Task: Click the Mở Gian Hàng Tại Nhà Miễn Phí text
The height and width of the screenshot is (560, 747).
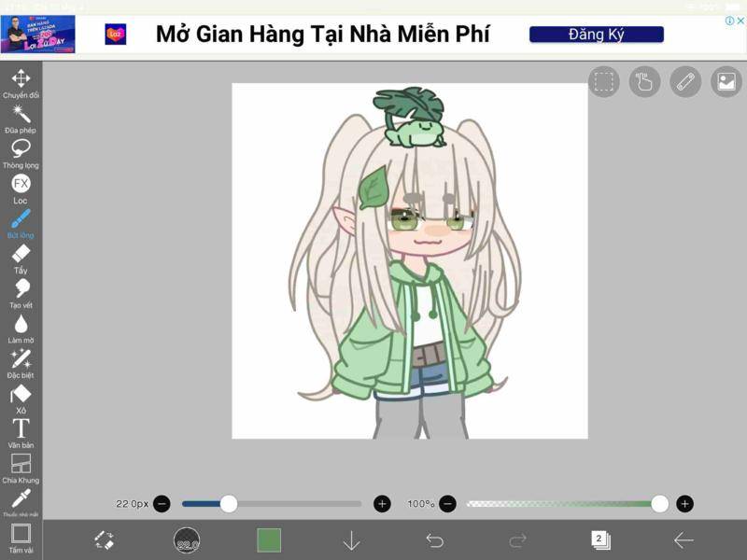Action: 322,35
